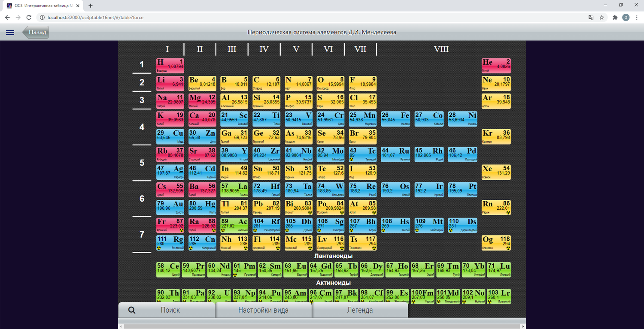Open the hamburger menu icon

pyautogui.click(x=10, y=32)
